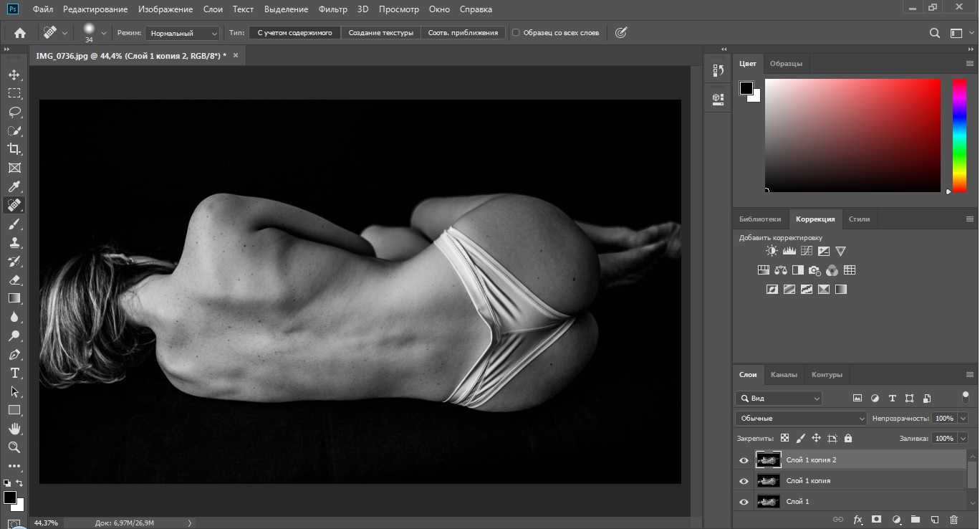This screenshot has width=980, height=529.
Task: Select the Move tool
Action: click(x=14, y=75)
